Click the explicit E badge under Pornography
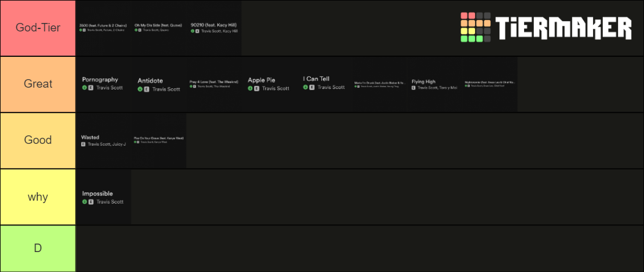The height and width of the screenshot is (272, 644). coord(91,88)
